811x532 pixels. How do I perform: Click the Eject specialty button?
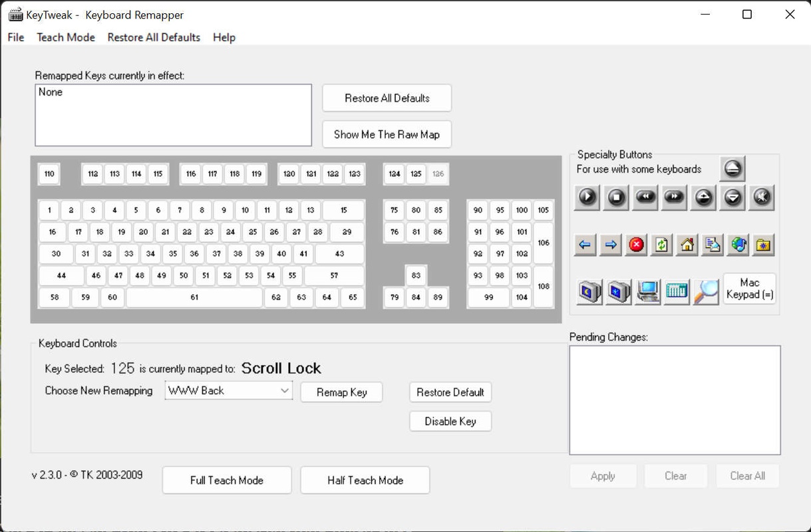[x=732, y=169]
